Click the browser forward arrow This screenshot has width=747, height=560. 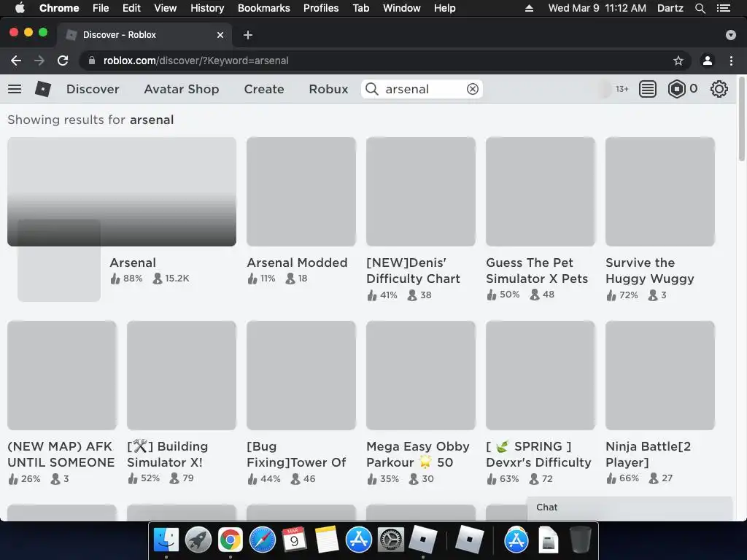point(39,61)
